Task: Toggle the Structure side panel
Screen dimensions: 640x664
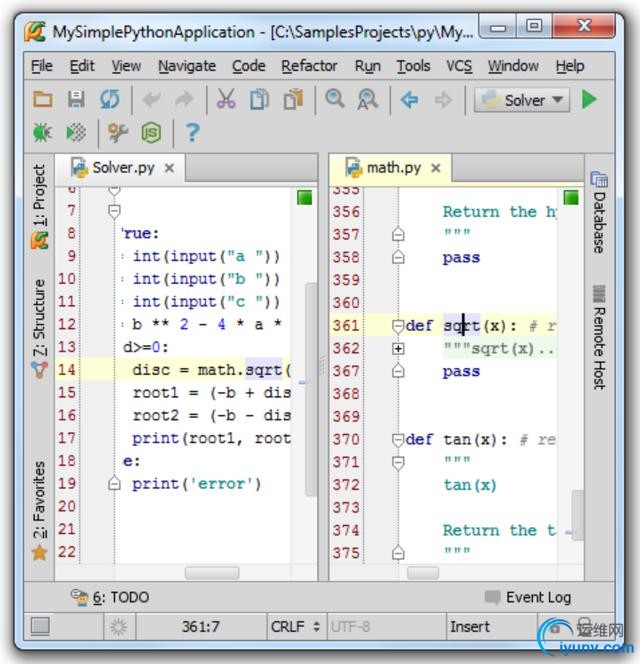Action: 39,318
